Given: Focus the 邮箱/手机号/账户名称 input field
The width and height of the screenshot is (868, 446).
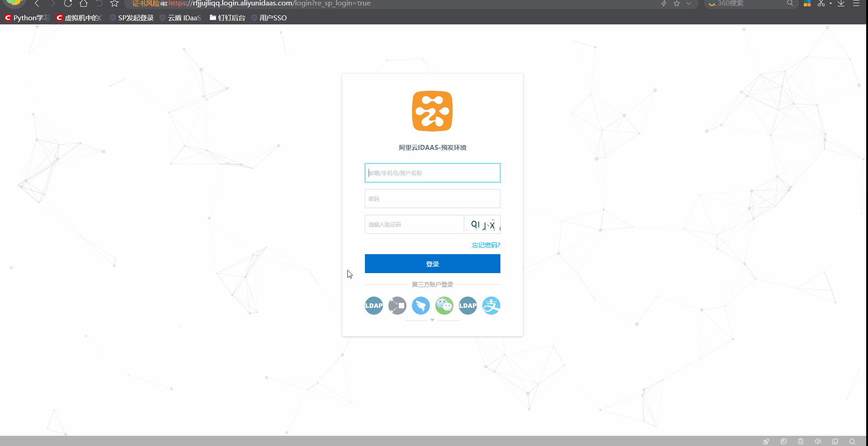Looking at the screenshot, I should point(433,173).
